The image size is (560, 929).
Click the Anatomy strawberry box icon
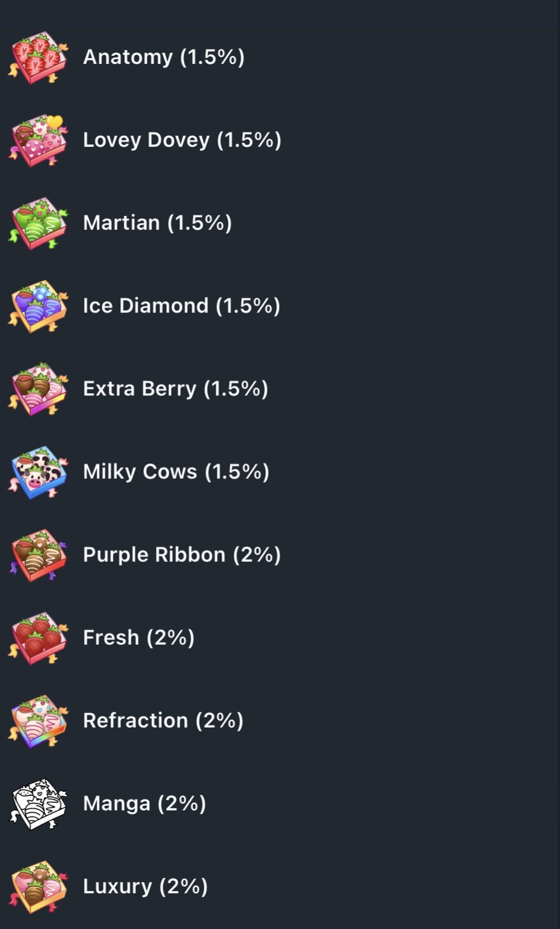tap(38, 58)
